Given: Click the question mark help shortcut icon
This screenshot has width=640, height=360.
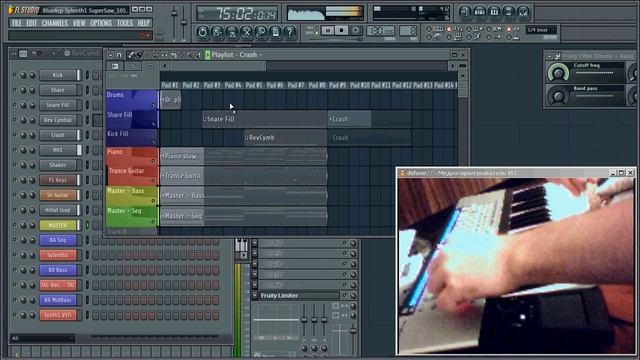Looking at the screenshot, I should click(x=290, y=32).
